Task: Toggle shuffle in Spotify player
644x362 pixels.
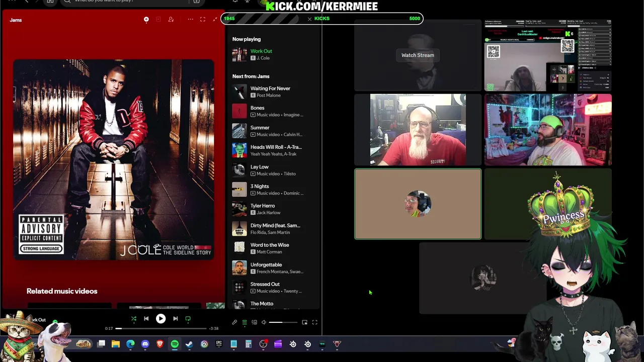Action: click(x=134, y=319)
